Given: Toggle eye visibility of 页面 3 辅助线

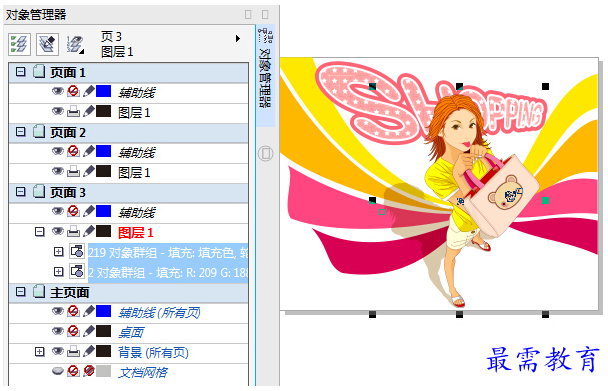Looking at the screenshot, I should 58,211.
